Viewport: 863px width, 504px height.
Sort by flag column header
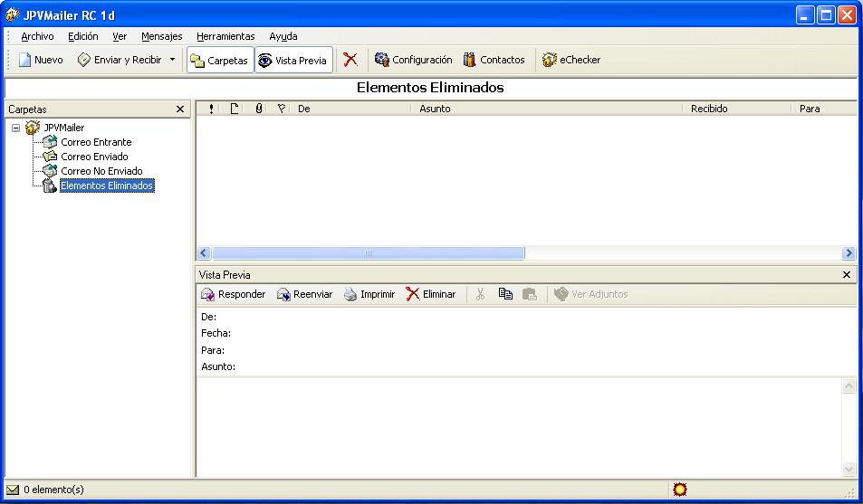[282, 109]
